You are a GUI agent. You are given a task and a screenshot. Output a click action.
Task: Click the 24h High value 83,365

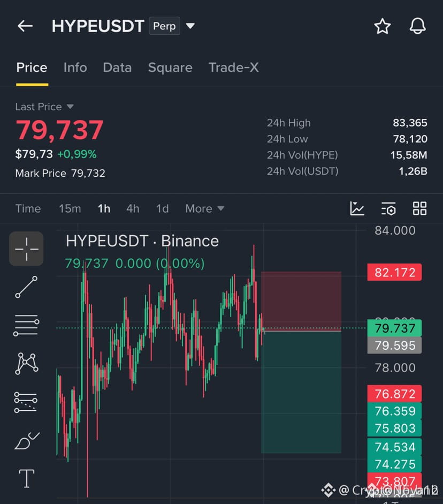(x=410, y=123)
